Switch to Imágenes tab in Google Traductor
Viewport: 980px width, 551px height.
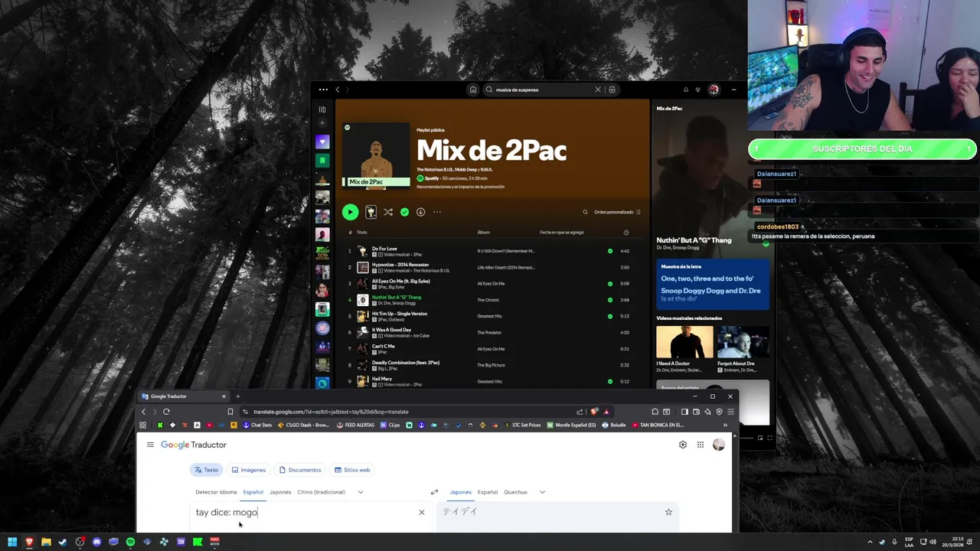[x=249, y=470]
